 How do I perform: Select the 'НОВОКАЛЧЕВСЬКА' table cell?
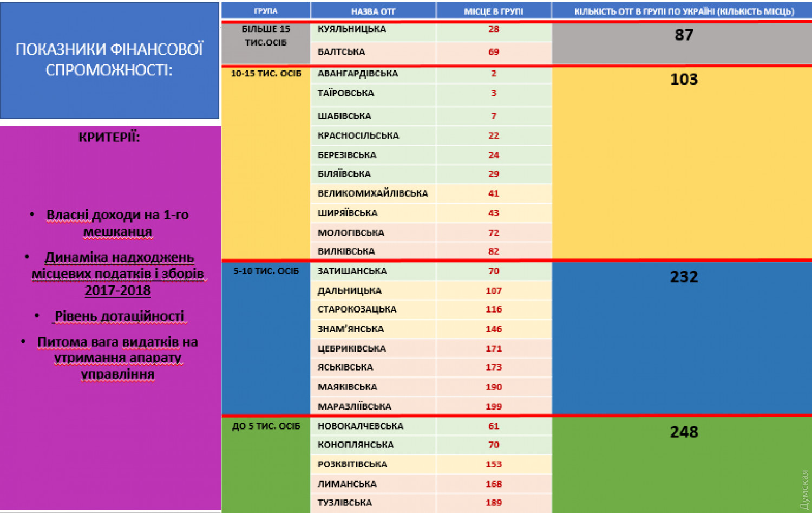(361, 426)
